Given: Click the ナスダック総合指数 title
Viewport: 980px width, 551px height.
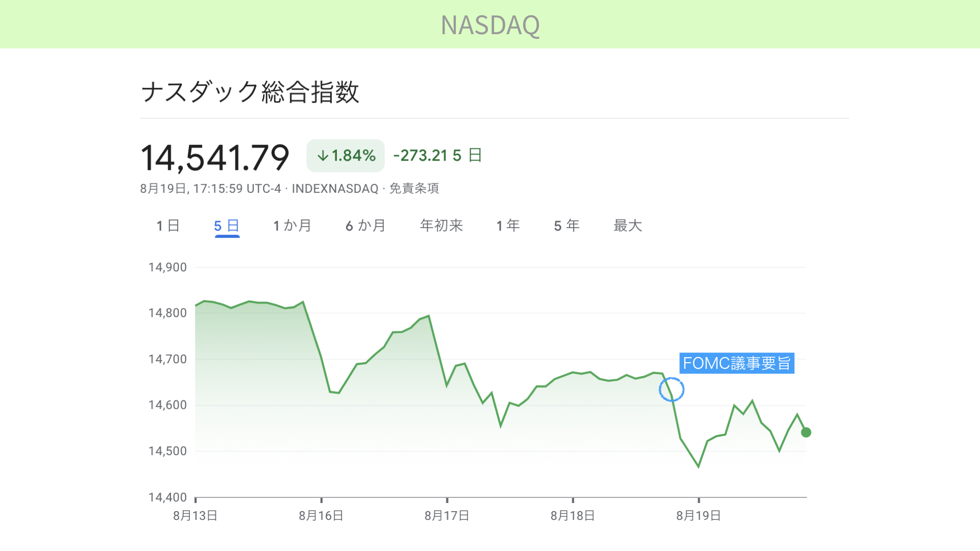Looking at the screenshot, I should 250,92.
